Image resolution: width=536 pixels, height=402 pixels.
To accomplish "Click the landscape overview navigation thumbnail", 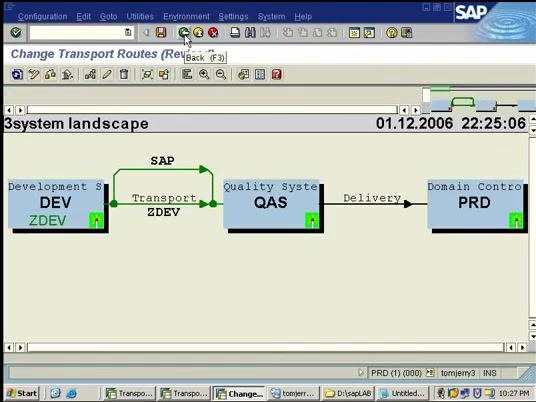I will pos(479,100).
